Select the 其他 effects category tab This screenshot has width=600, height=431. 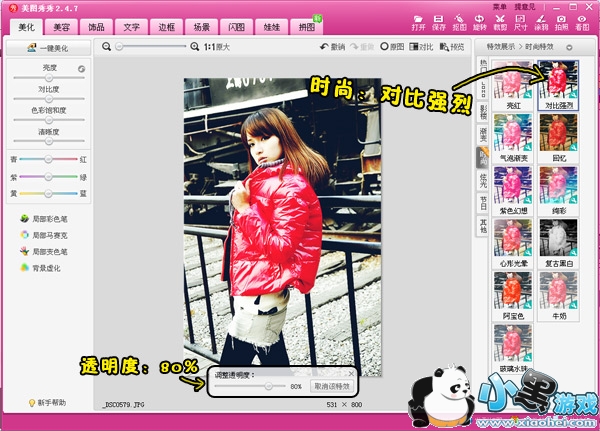pos(484,226)
